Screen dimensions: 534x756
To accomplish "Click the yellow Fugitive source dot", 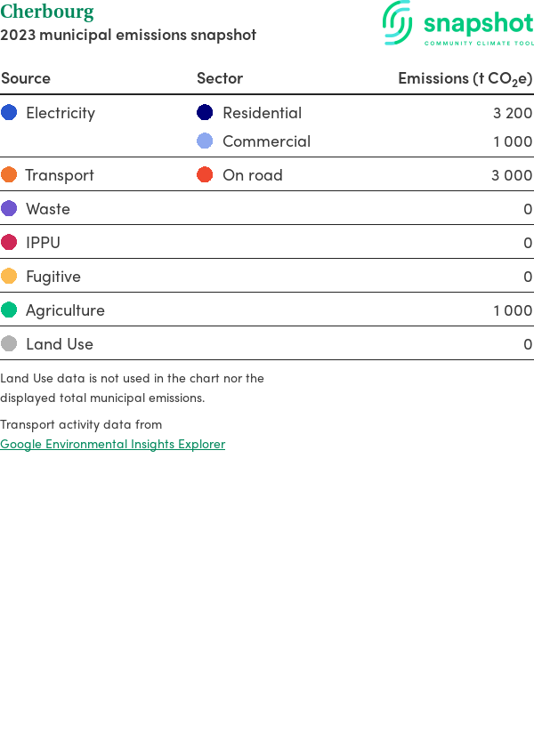I will [9, 276].
